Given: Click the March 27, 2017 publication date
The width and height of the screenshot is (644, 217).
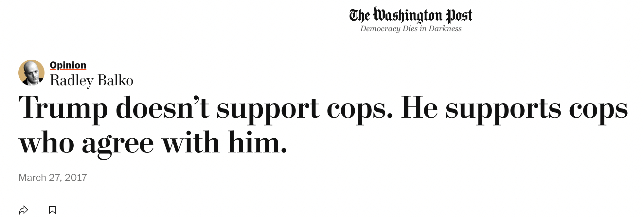Looking at the screenshot, I should click(x=53, y=178).
